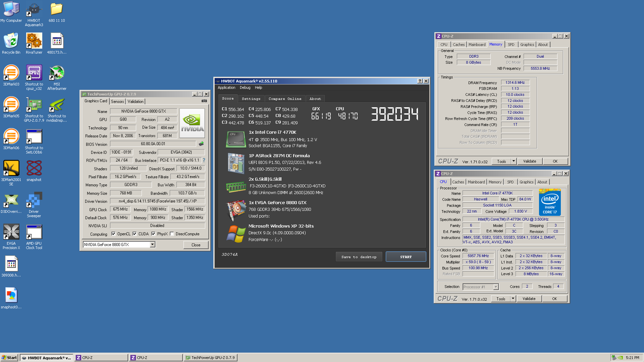The image size is (644, 362).
Task: Switch to HWBOT Aquamark taskbar item
Action: pos(46,358)
